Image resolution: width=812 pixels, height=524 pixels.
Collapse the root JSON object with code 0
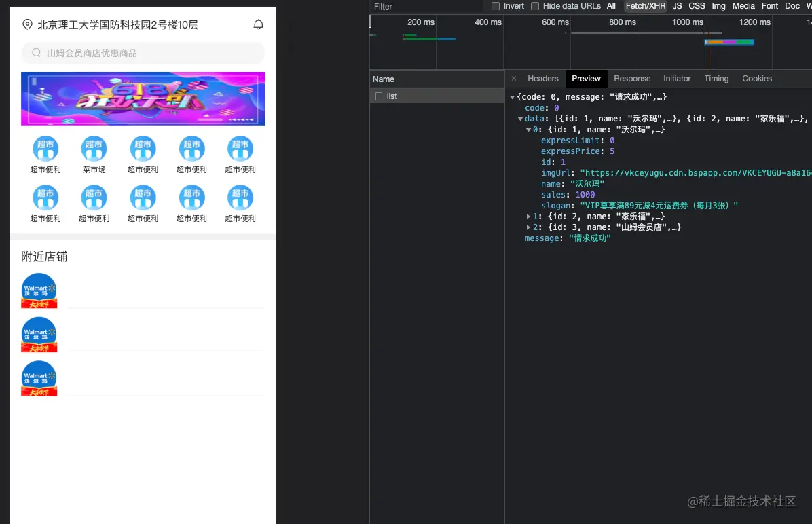click(x=512, y=97)
